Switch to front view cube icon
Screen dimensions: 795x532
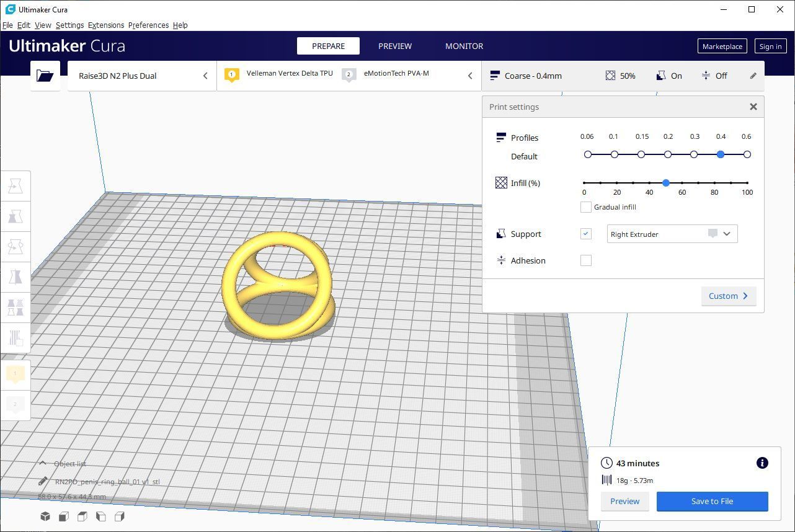[63, 516]
